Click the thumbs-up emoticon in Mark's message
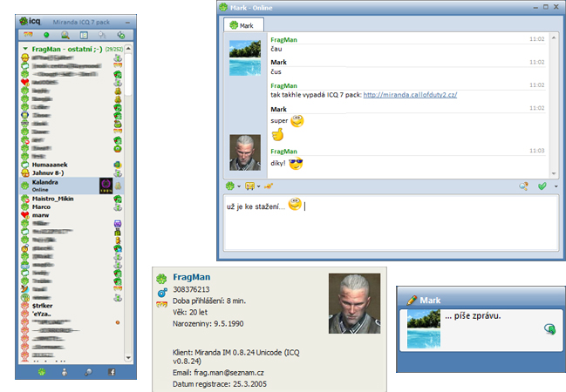 click(x=277, y=135)
